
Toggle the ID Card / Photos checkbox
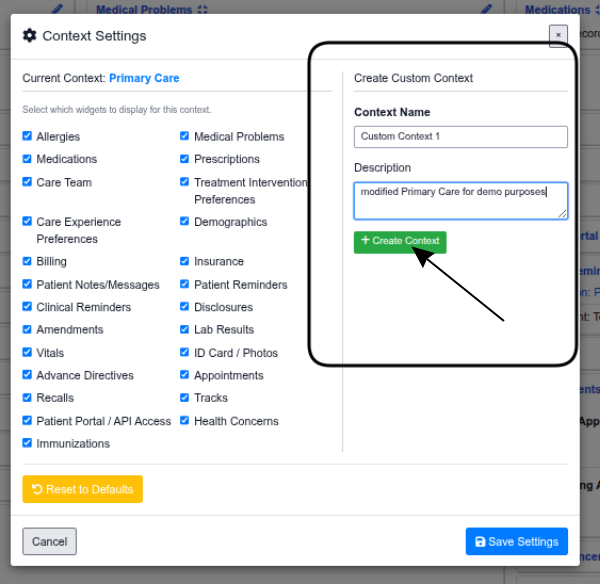coord(185,352)
